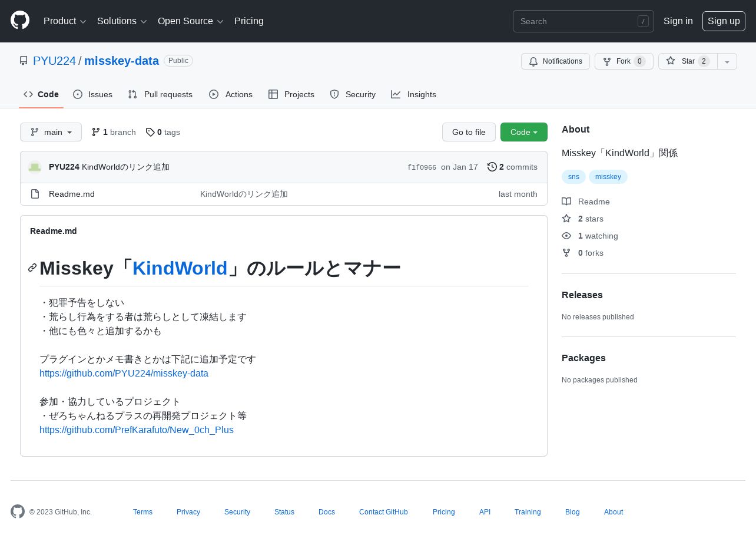The height and width of the screenshot is (548, 756).
Task: Open footer Status link
Action: 284,512
